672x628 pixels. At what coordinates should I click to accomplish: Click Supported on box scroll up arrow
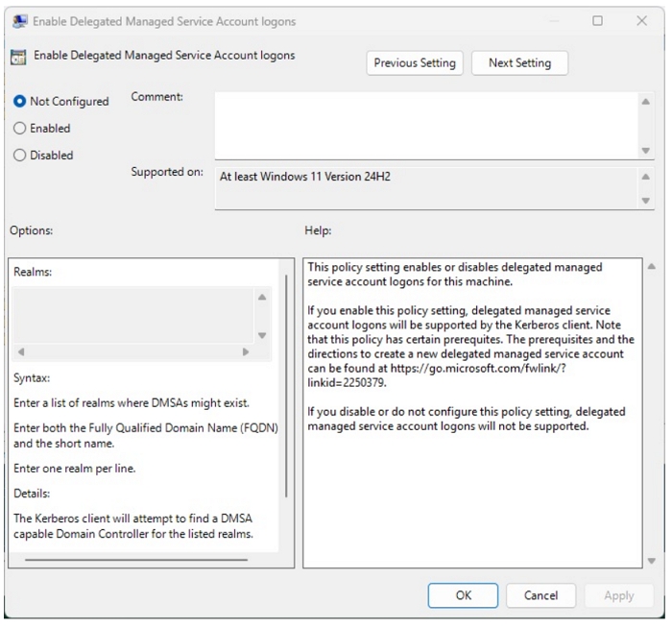[x=645, y=177]
